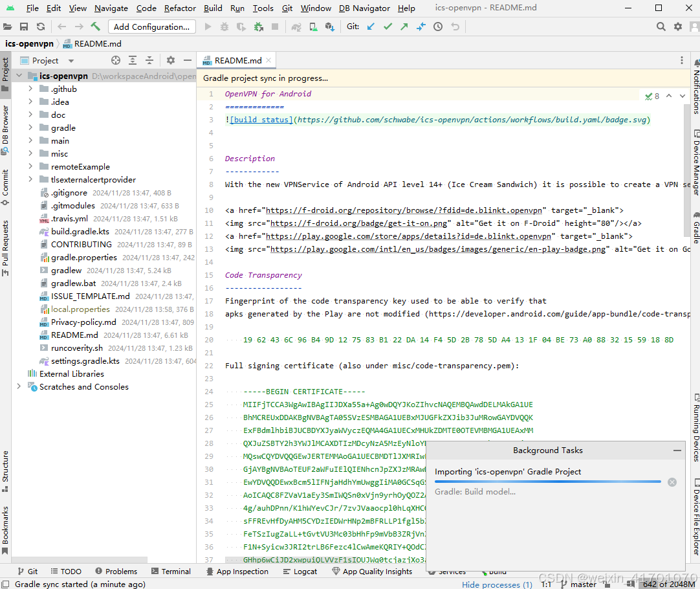
Task: Open the DB Navigator menu
Action: (364, 8)
